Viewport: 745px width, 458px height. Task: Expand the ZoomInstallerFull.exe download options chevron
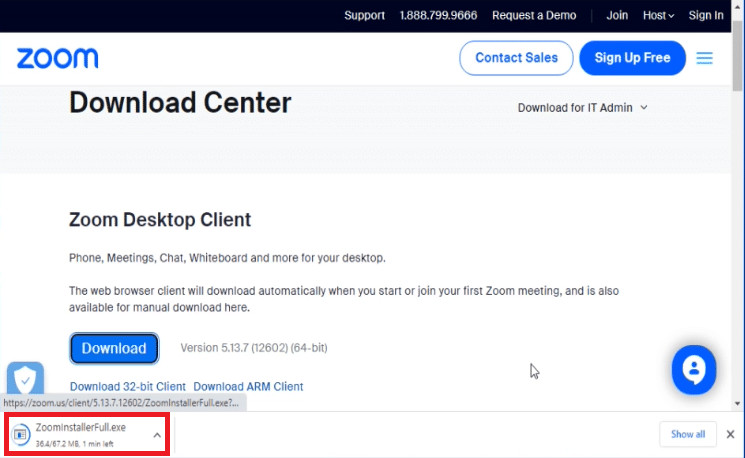157,435
